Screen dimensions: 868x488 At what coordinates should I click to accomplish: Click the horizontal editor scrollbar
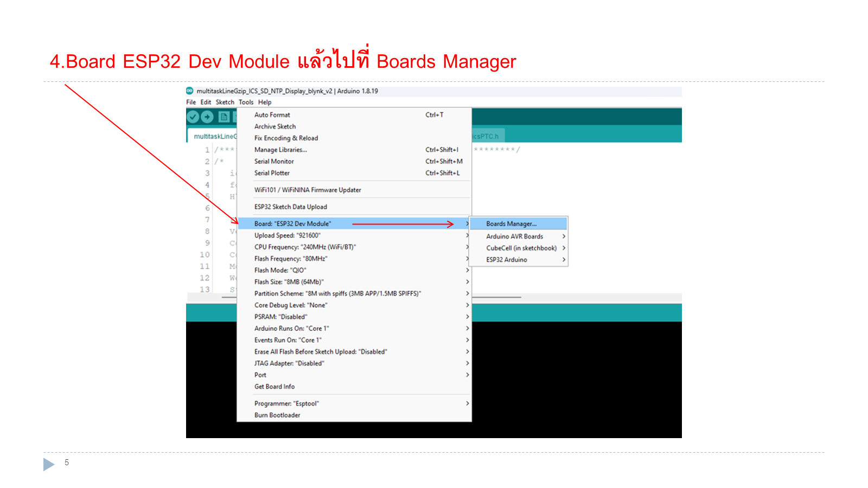coord(497,297)
